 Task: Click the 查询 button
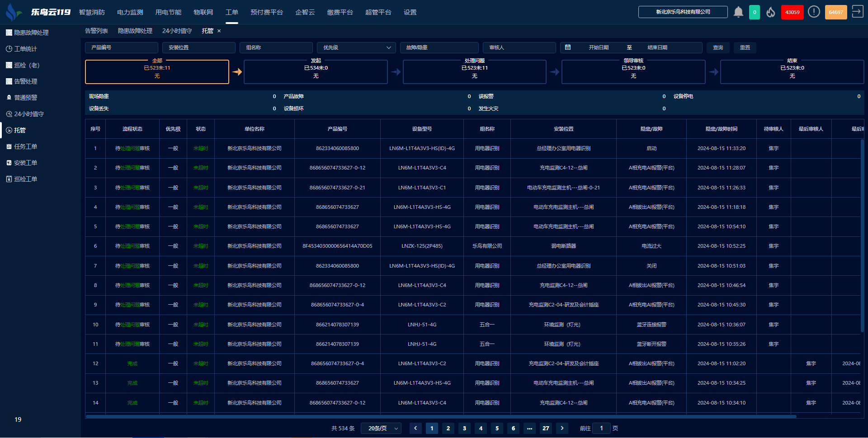pos(718,47)
